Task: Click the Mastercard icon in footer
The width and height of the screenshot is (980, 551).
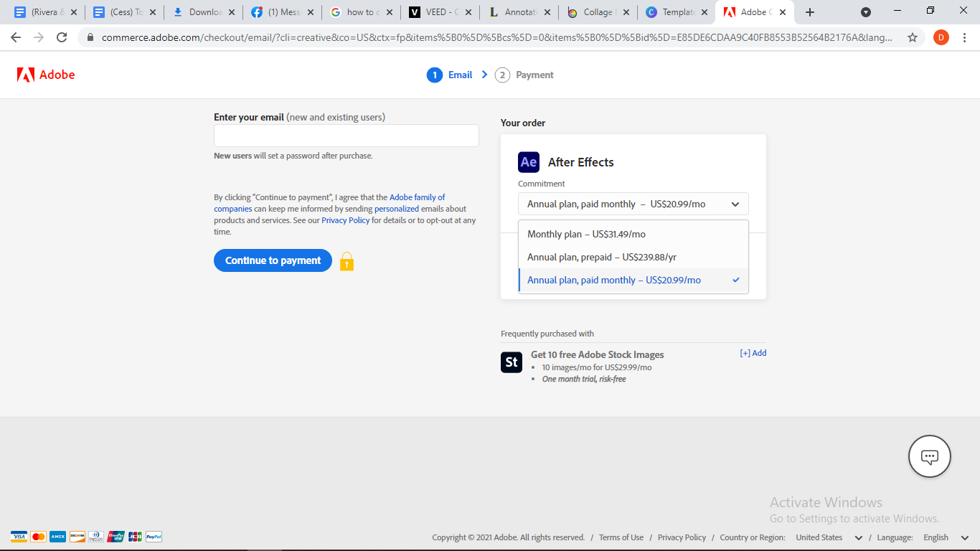Action: (x=38, y=537)
